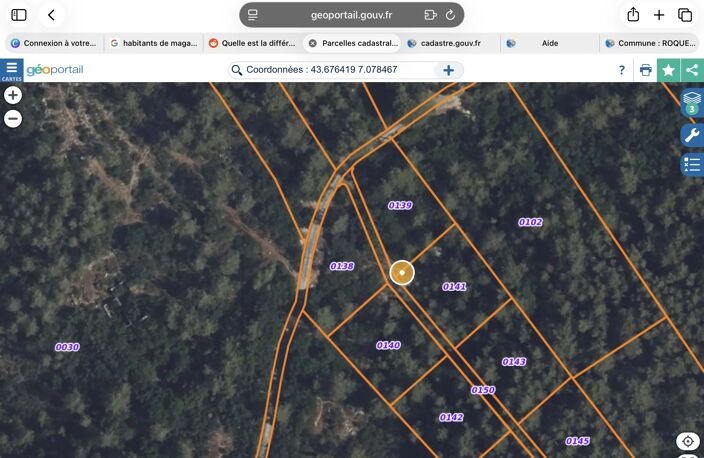Click parcel label 0102
The width and height of the screenshot is (704, 458).
click(x=530, y=222)
